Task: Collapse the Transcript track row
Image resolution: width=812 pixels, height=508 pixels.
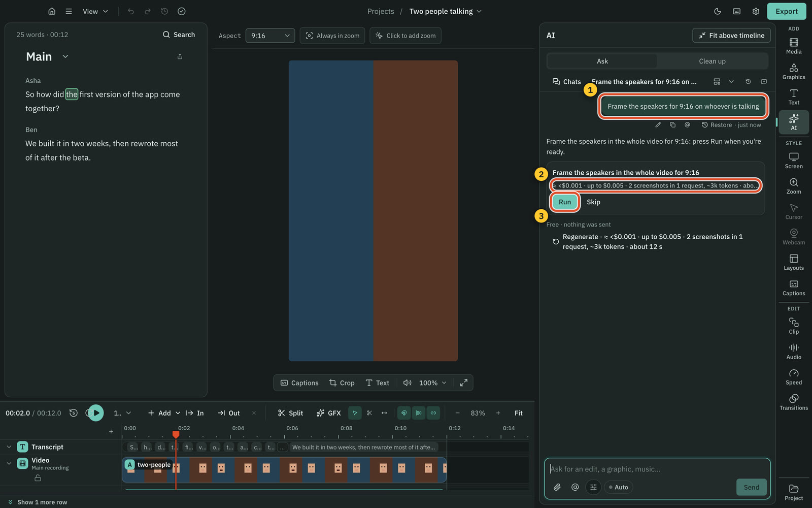Action: (x=9, y=447)
